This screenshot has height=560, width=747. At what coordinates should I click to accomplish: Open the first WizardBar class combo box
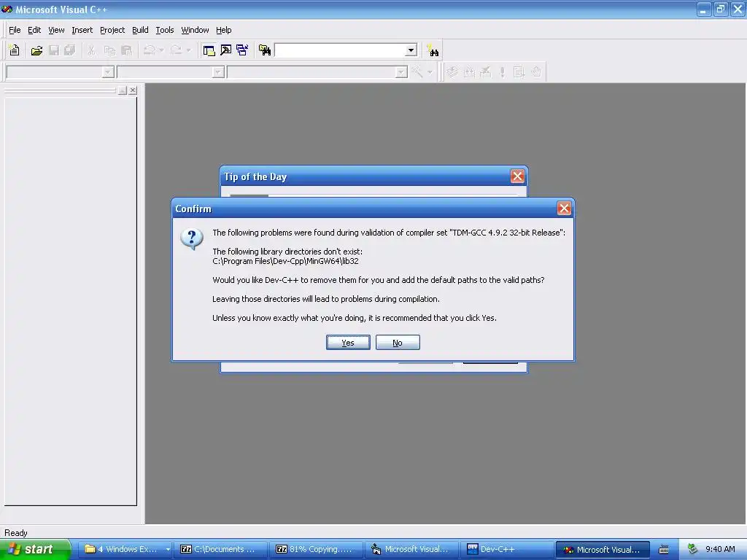(61, 72)
